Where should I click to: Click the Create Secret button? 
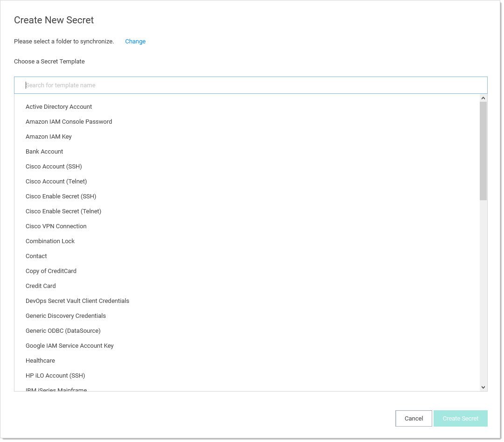[460, 419]
